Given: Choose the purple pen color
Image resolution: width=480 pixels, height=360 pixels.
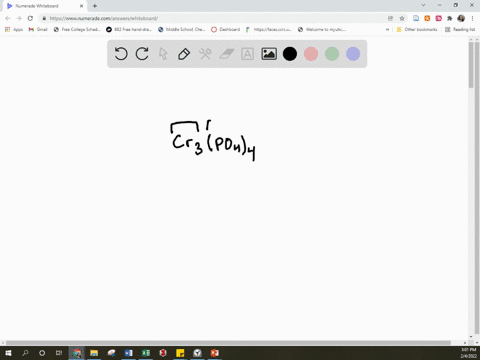Looking at the screenshot, I should click(353, 54).
